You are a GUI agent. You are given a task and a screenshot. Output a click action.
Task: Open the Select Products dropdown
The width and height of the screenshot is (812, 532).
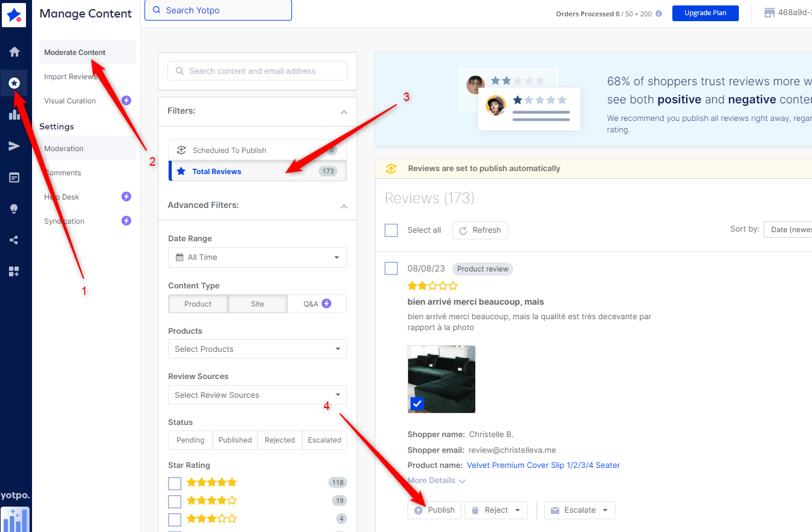(x=258, y=349)
